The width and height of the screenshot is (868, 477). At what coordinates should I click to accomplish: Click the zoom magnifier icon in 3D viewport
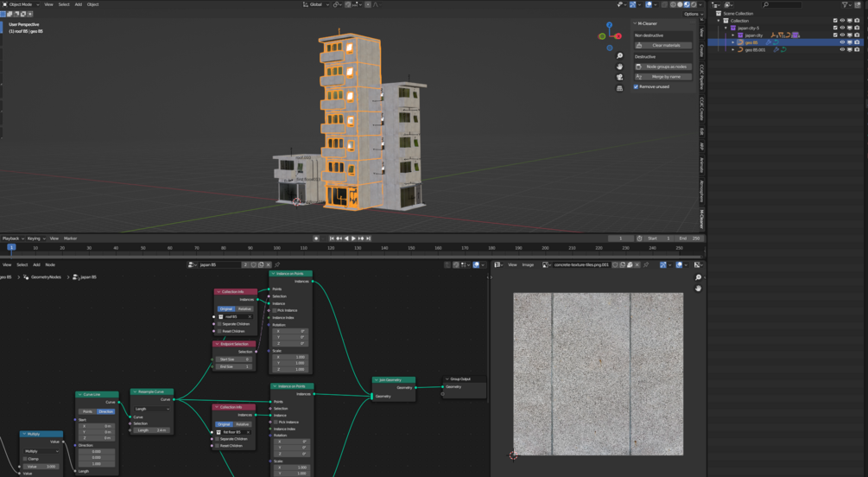click(619, 55)
